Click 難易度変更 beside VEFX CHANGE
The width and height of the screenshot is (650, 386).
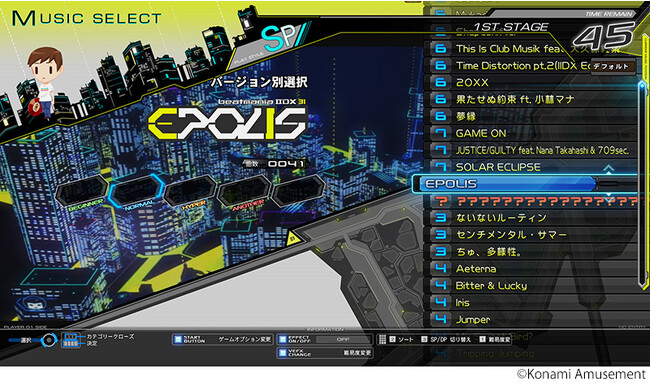(357, 353)
